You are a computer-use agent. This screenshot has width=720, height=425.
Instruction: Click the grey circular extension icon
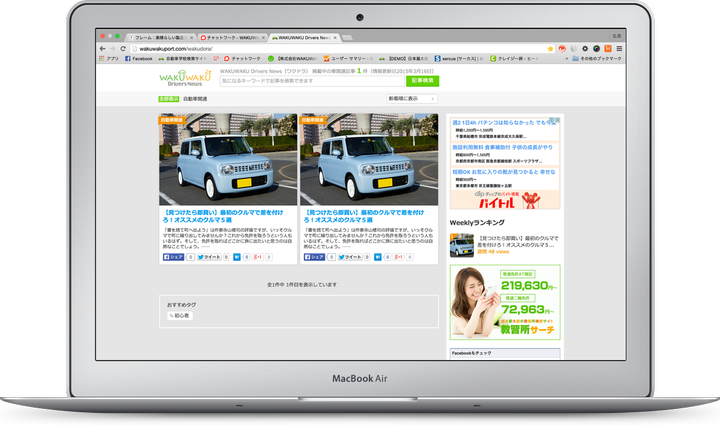574,49
